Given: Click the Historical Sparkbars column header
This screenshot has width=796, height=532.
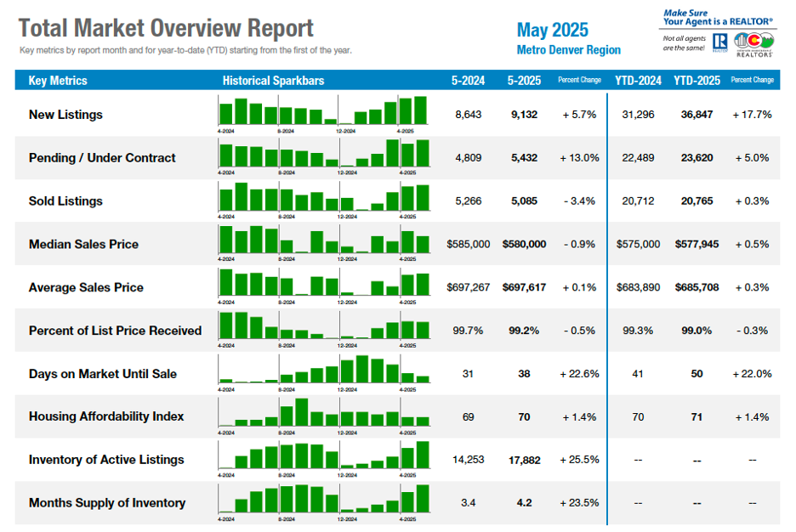Looking at the screenshot, I should [273, 81].
